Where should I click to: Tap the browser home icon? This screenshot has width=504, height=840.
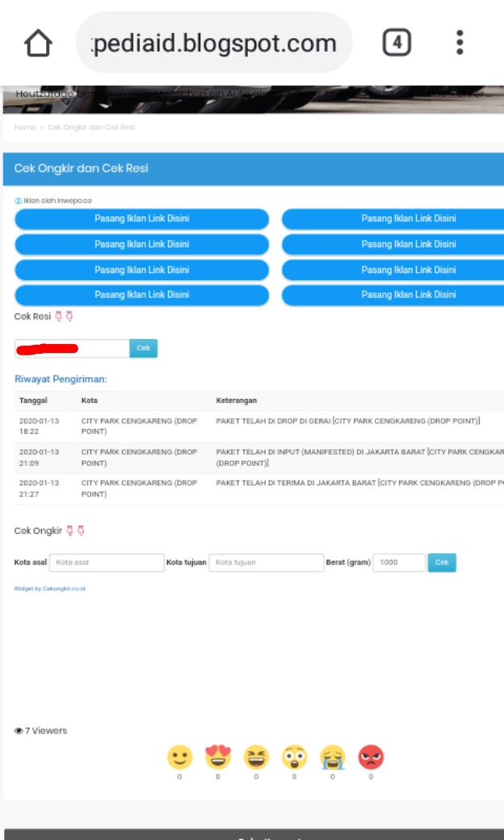coord(39,43)
